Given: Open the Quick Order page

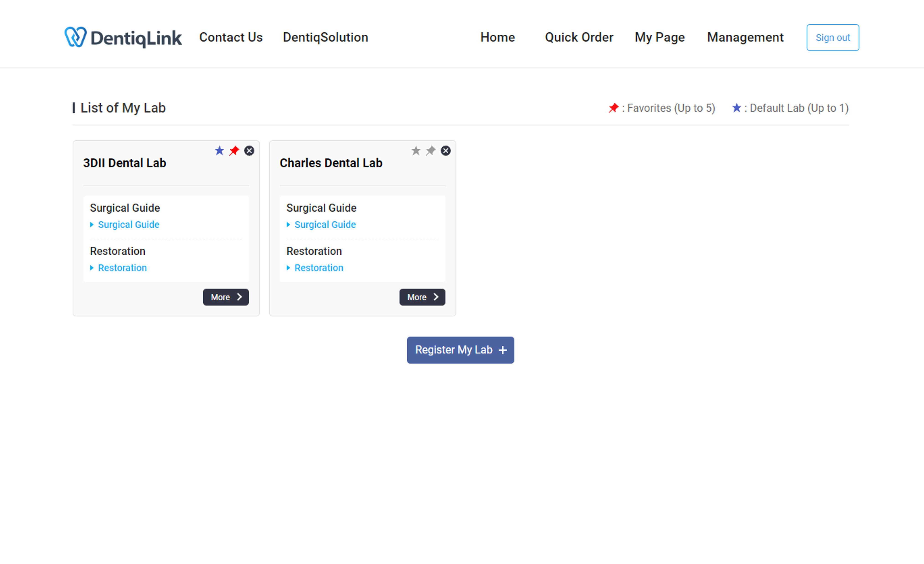Looking at the screenshot, I should pyautogui.click(x=578, y=37).
